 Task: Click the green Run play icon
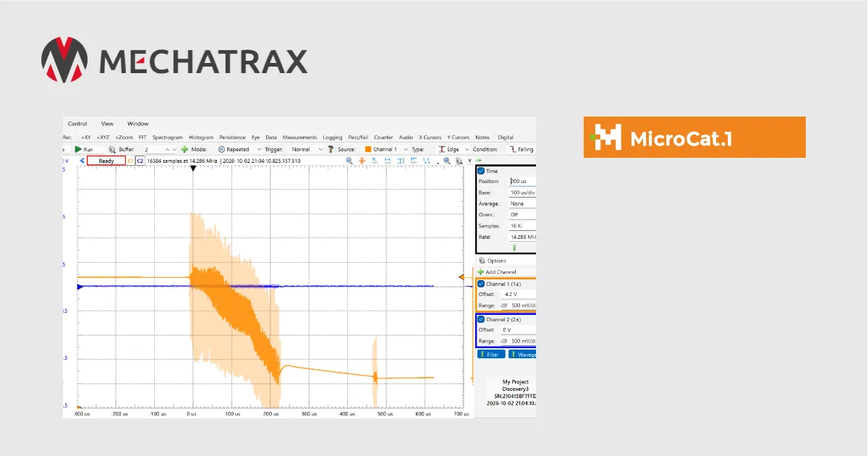(x=78, y=149)
